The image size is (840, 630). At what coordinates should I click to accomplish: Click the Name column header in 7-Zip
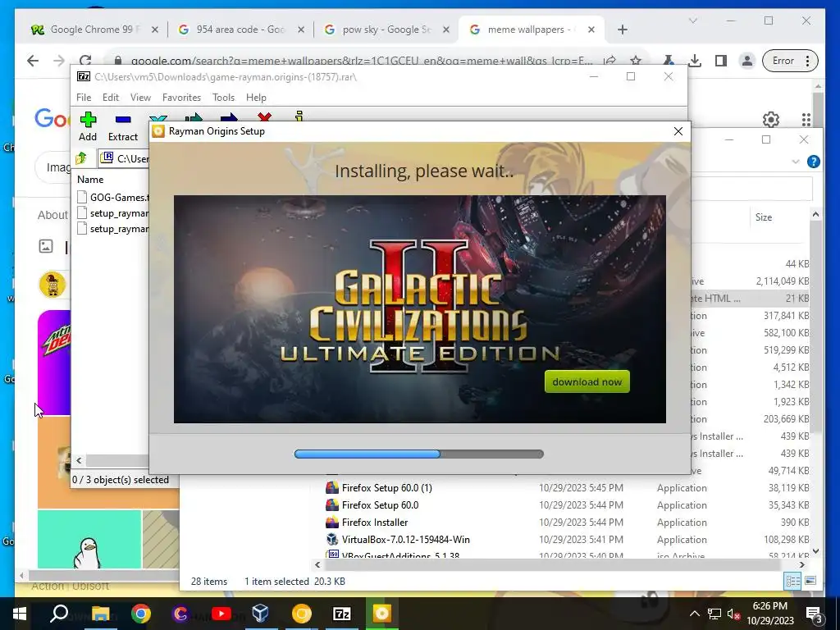90,180
